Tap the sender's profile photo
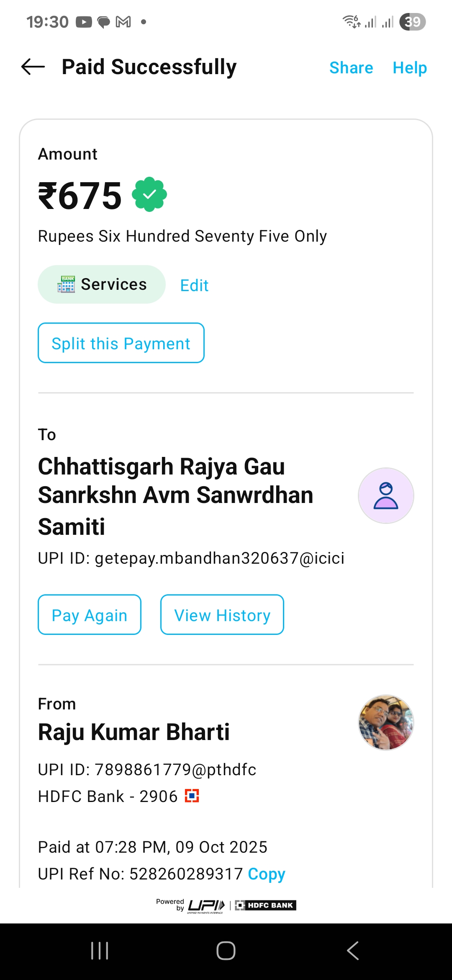Image resolution: width=452 pixels, height=980 pixels. coord(385,722)
